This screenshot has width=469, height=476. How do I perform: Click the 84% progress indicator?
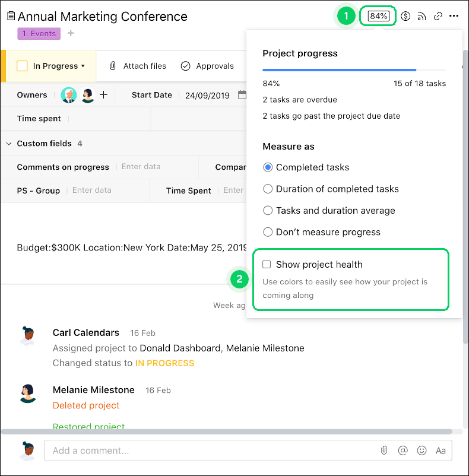(379, 16)
